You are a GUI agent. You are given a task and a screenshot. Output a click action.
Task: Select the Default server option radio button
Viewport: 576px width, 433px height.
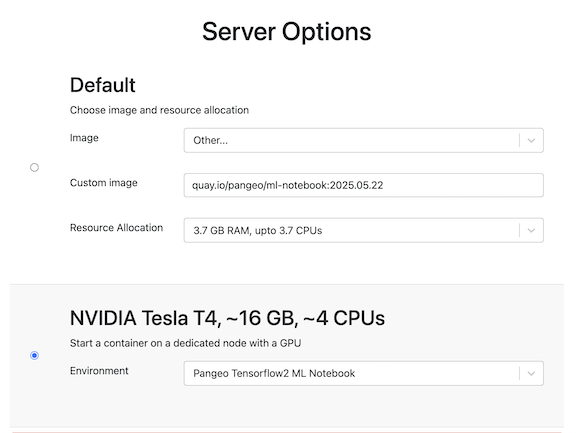35,167
